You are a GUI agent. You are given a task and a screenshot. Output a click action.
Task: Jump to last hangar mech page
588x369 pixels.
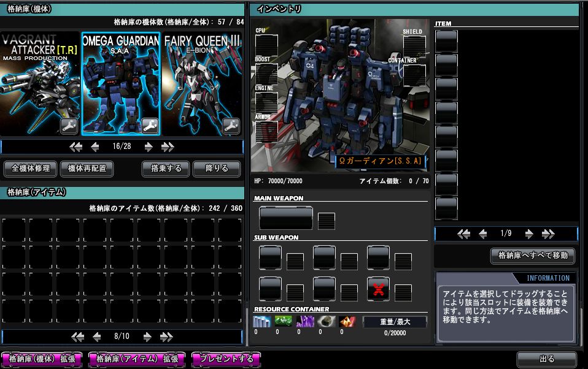tap(168, 147)
